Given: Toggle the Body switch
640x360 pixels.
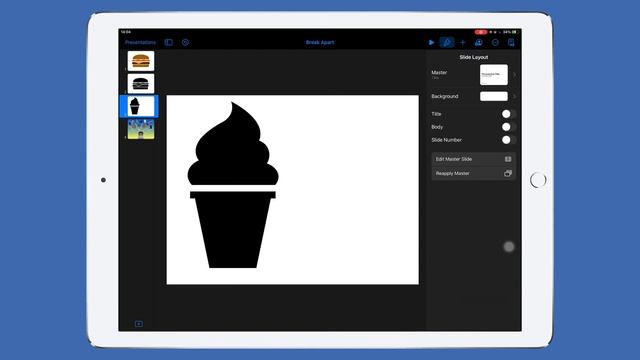Looking at the screenshot, I should click(x=509, y=127).
